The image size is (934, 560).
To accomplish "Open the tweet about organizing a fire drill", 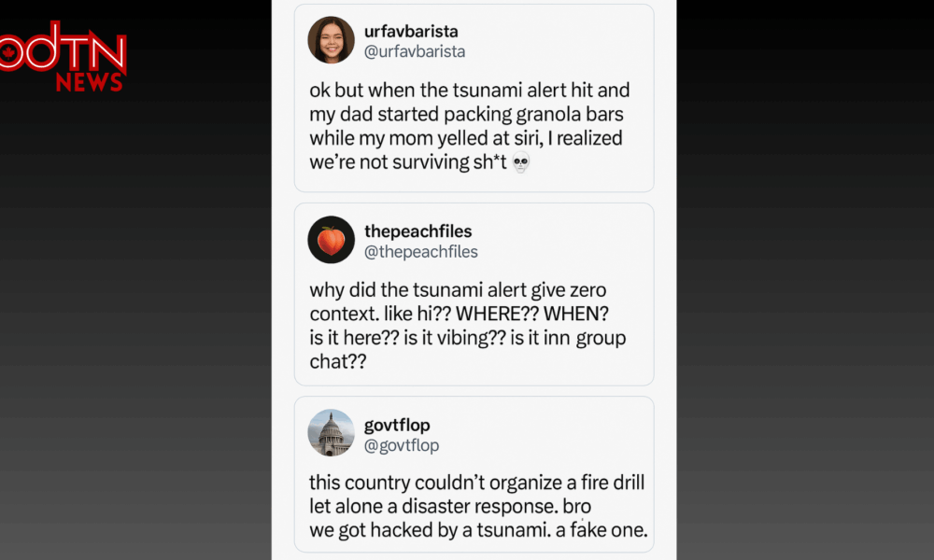I will [x=476, y=508].
